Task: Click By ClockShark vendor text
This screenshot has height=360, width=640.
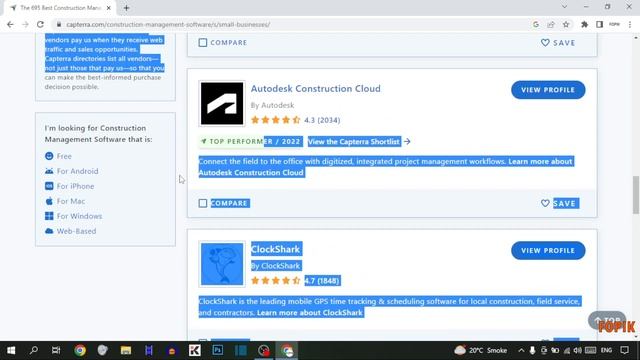Action: coord(276,266)
